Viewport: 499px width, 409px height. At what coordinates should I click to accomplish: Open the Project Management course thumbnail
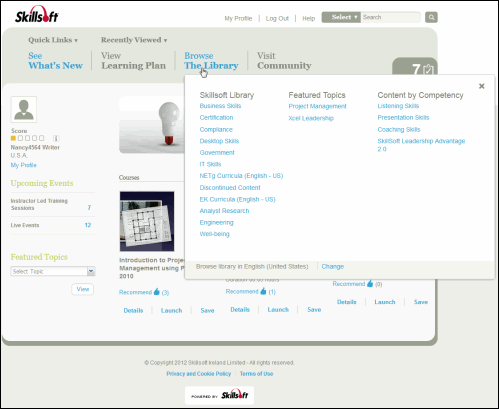[x=147, y=221]
